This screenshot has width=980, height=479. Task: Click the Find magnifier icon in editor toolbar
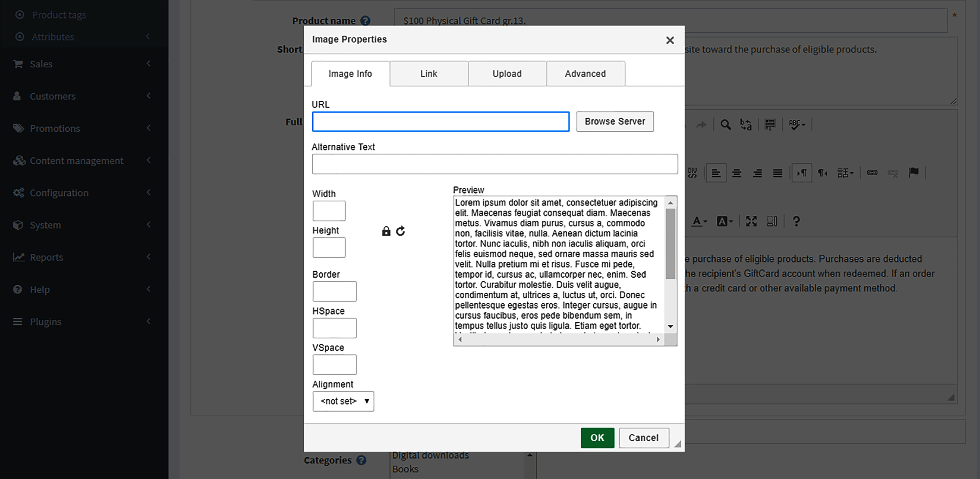(x=725, y=124)
